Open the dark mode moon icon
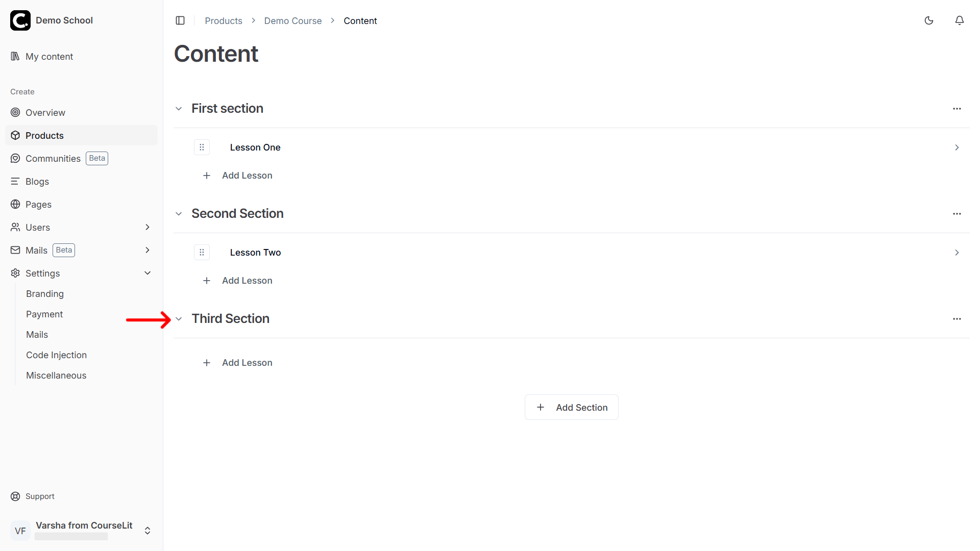This screenshot has width=980, height=551. coord(929,20)
